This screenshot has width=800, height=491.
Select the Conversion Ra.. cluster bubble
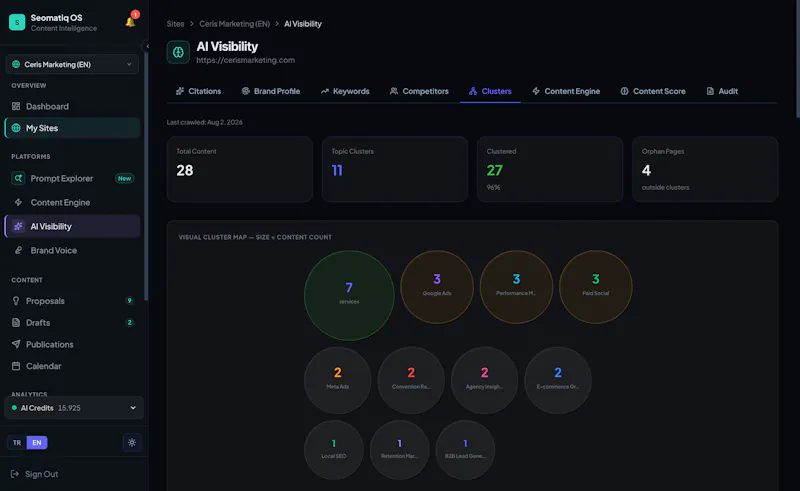point(411,380)
